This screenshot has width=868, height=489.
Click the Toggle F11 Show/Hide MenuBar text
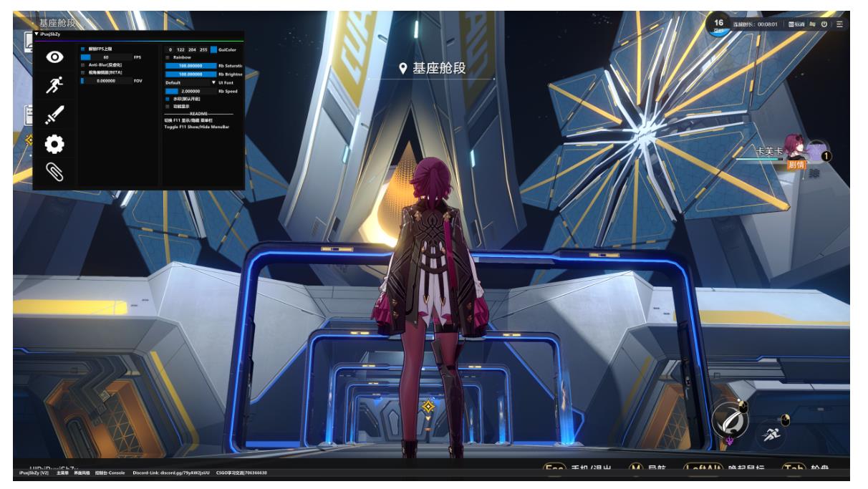coord(197,127)
